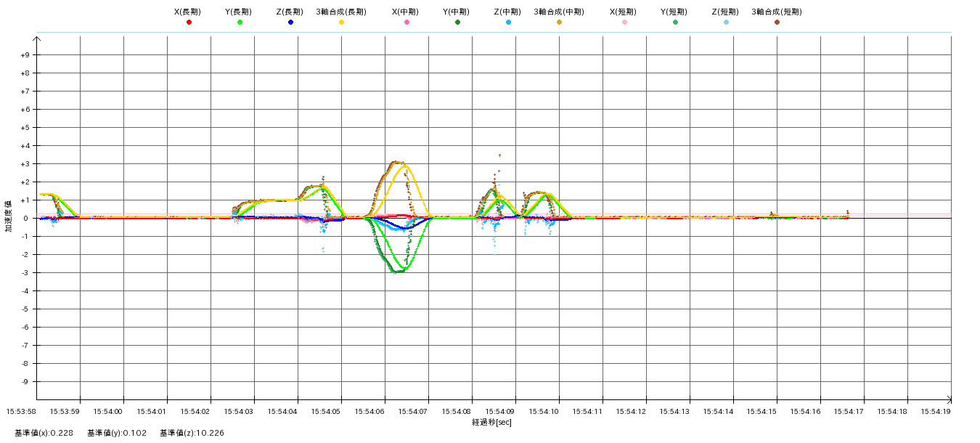Viewport: 980px width, 443px height.
Task: Click the 15:54:19 end time label
Action: click(936, 411)
